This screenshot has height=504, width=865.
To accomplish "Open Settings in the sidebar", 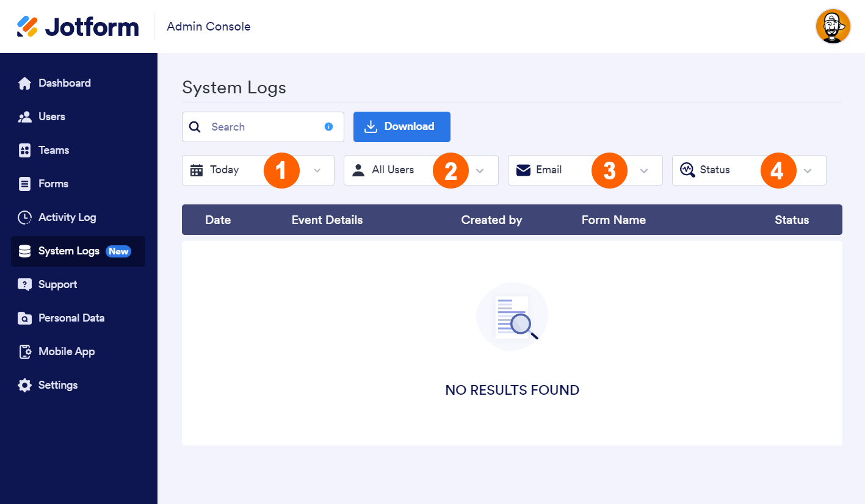I will (78, 385).
